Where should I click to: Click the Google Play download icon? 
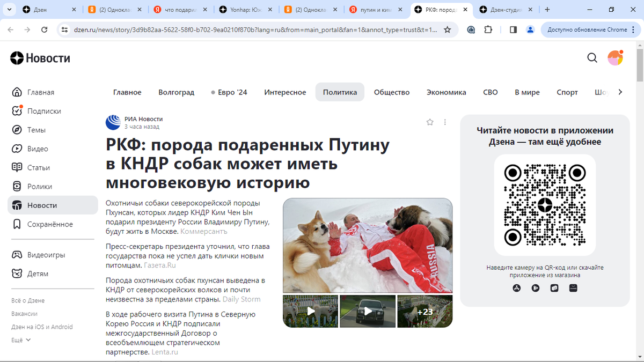pyautogui.click(x=536, y=288)
